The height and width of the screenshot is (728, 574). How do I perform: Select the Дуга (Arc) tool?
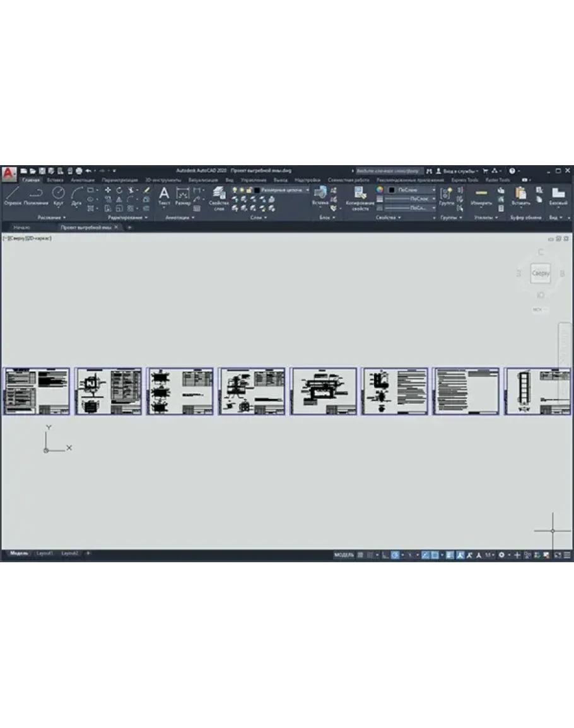76,194
